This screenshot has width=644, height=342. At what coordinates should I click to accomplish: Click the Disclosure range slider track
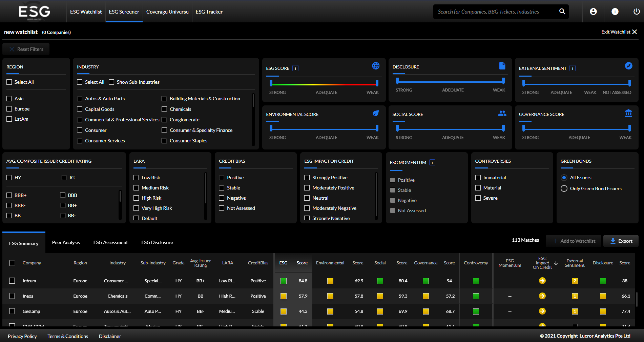pos(450,82)
